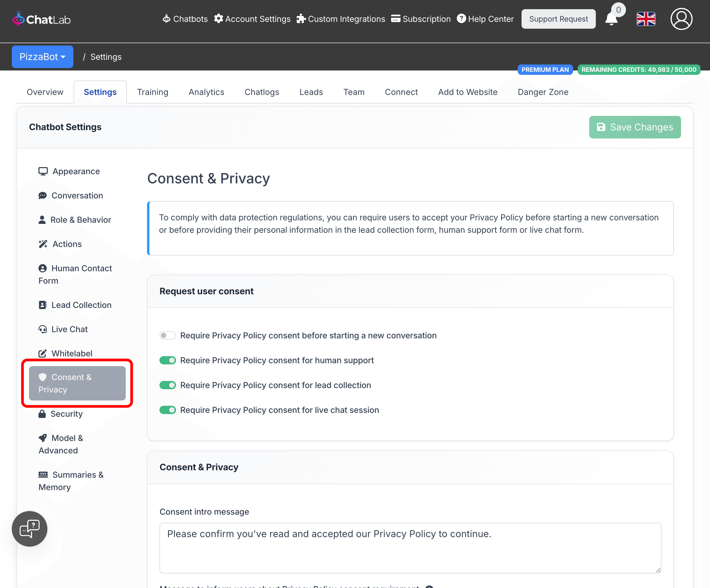This screenshot has width=710, height=588.
Task: Expand the PizzaBot chatbot dropdown
Action: click(x=43, y=57)
